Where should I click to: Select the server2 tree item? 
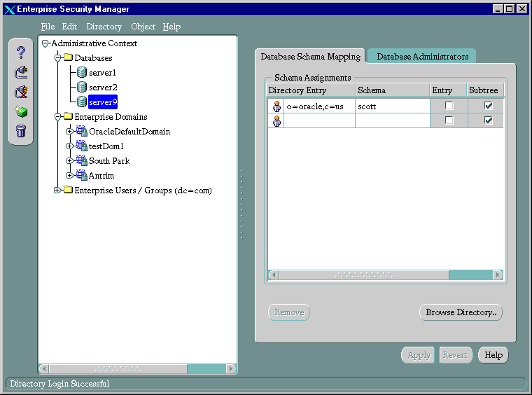tap(102, 88)
